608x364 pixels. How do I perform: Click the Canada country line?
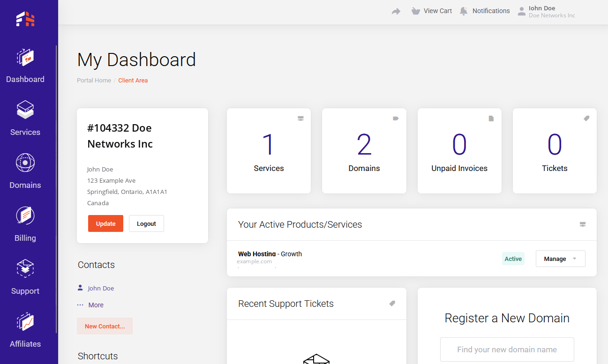coord(98,203)
